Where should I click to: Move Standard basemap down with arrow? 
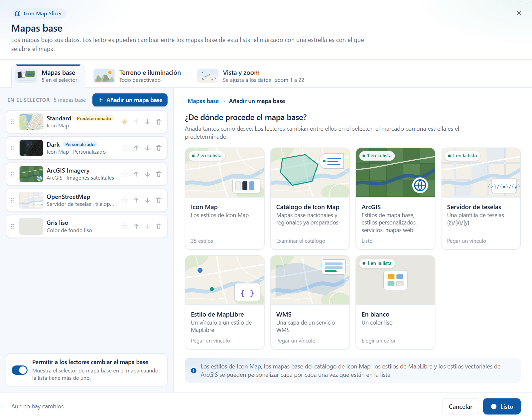point(147,122)
